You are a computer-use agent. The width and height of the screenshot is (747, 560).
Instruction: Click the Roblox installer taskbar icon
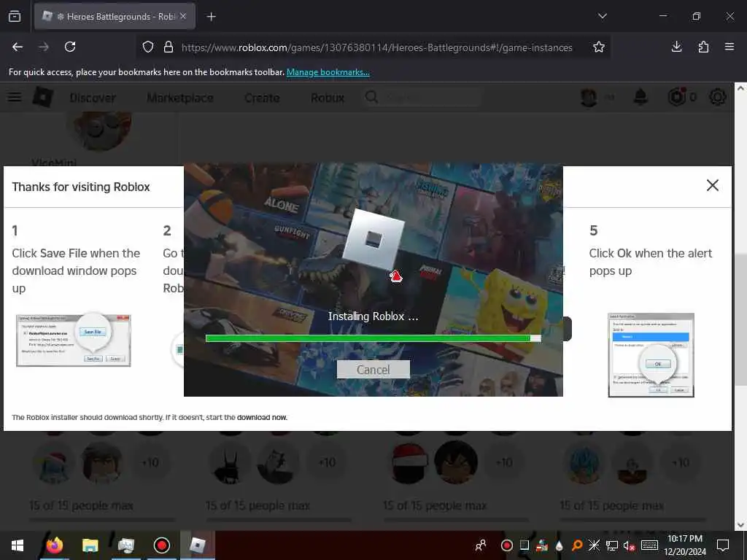pyautogui.click(x=197, y=545)
